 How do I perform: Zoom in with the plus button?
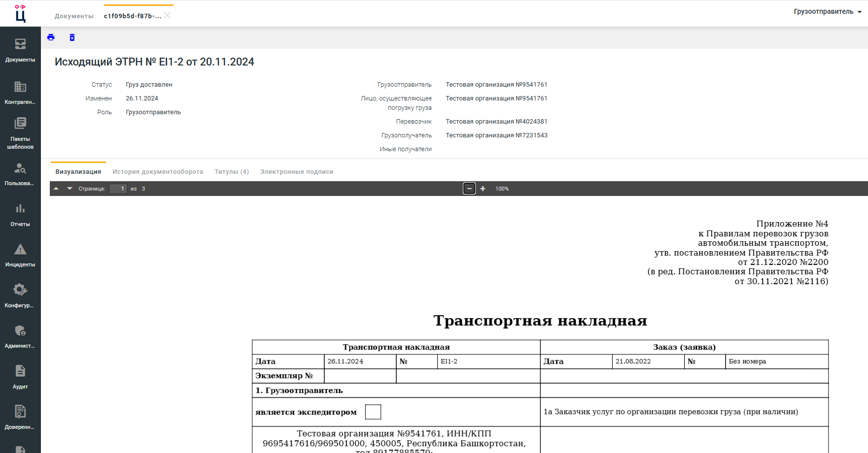pyautogui.click(x=483, y=188)
